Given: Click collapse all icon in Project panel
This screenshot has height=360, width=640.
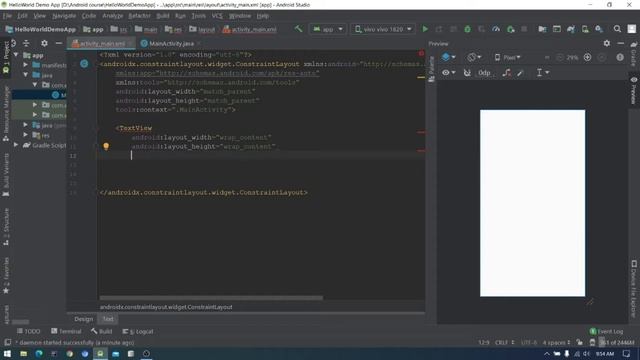Looking at the screenshot, I should pyautogui.click(x=26, y=43).
